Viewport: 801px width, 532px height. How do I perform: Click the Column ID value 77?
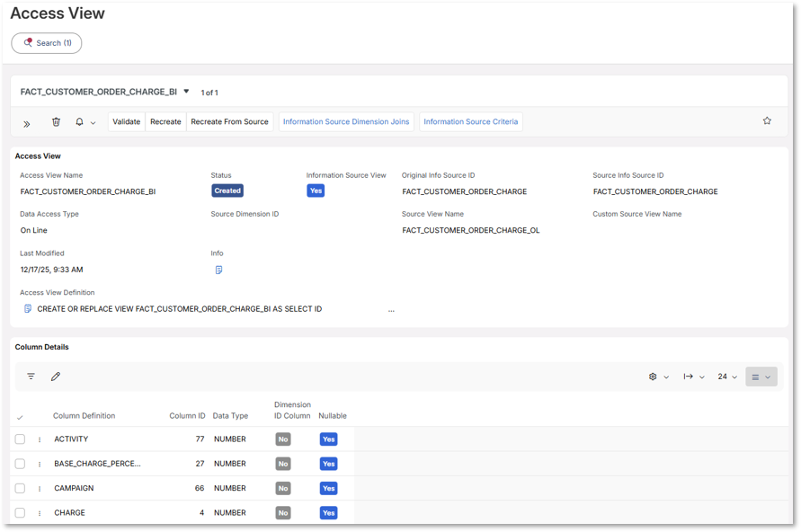coord(200,439)
